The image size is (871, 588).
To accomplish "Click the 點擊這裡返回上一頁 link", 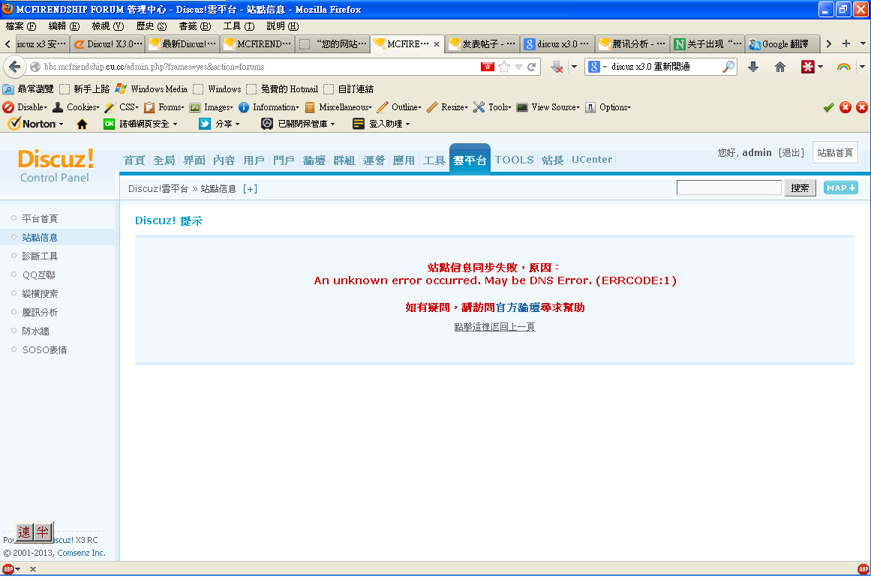I will (x=495, y=326).
